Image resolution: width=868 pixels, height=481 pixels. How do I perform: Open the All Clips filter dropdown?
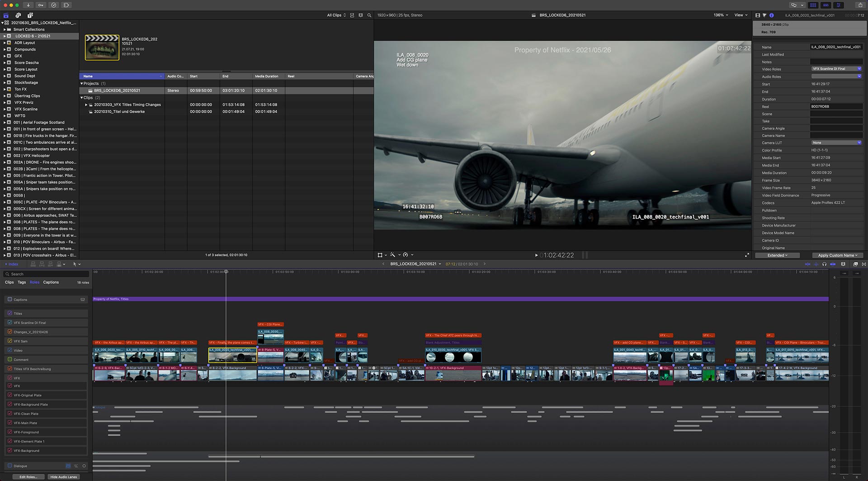tap(336, 15)
